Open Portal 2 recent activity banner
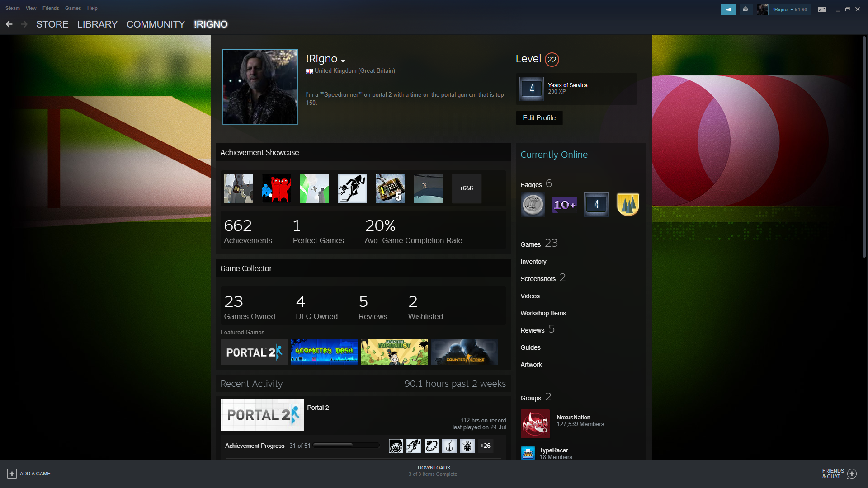The image size is (868, 488). click(x=262, y=415)
